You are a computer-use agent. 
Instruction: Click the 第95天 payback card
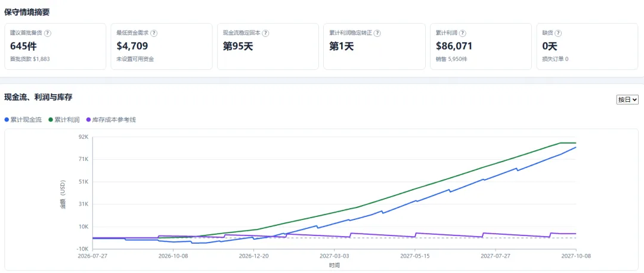pos(268,46)
